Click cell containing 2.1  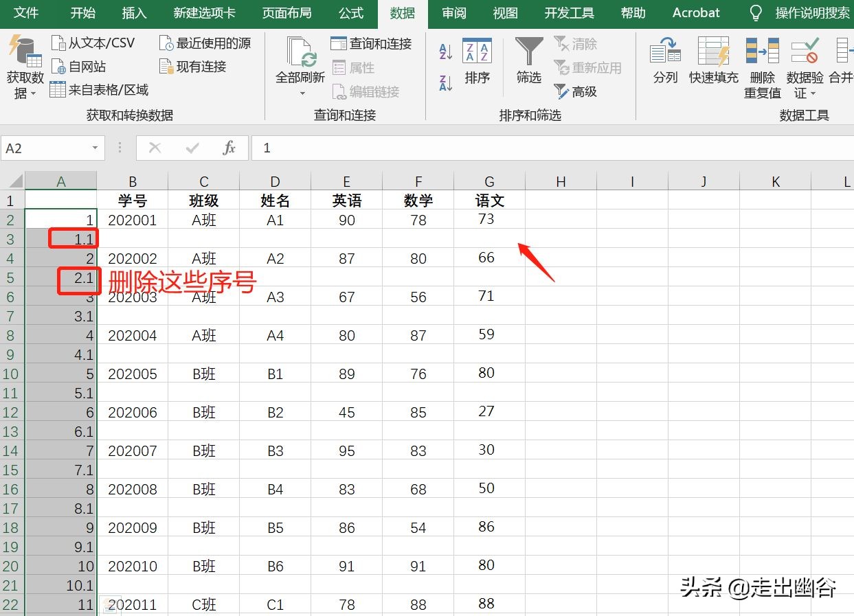(x=61, y=277)
